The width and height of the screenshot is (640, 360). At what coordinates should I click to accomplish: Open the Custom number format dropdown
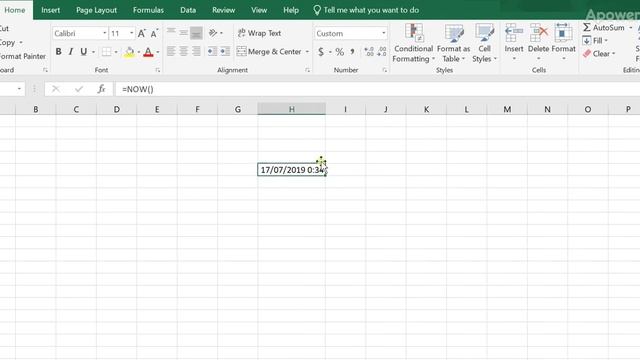383,33
